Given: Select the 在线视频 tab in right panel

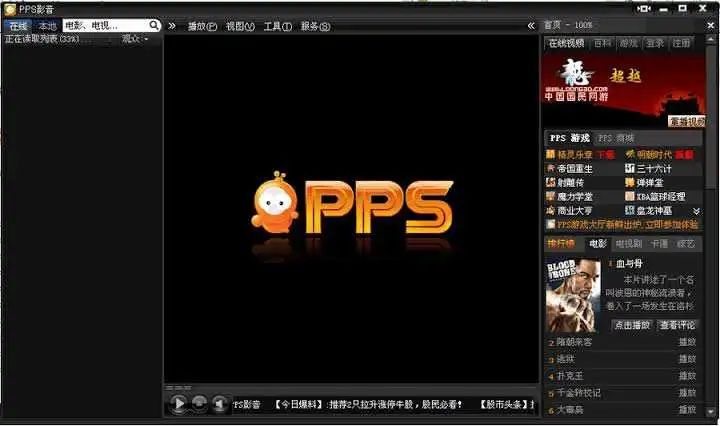Looking at the screenshot, I should pyautogui.click(x=567, y=43).
